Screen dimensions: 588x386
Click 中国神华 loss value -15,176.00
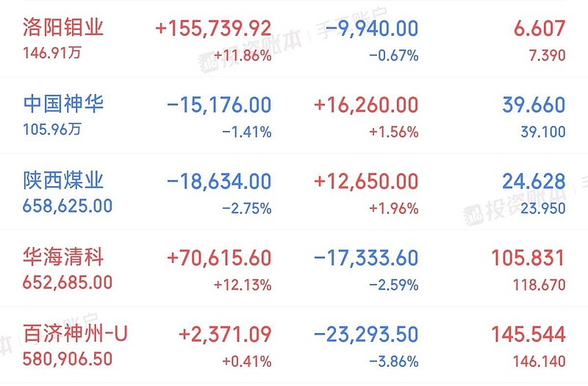[x=219, y=105]
